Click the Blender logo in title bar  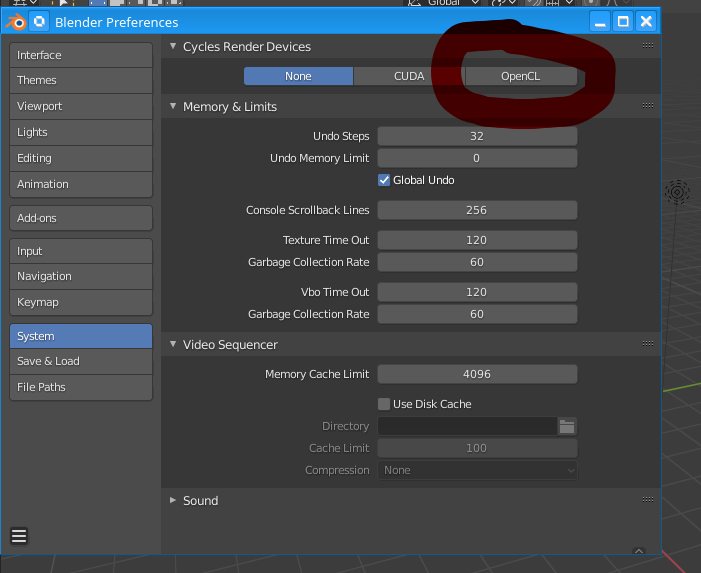coord(16,21)
